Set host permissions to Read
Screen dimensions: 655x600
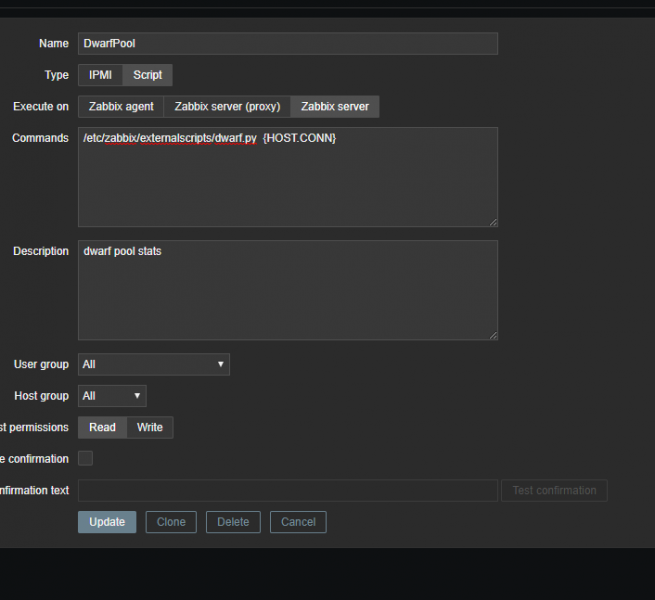pos(102,427)
